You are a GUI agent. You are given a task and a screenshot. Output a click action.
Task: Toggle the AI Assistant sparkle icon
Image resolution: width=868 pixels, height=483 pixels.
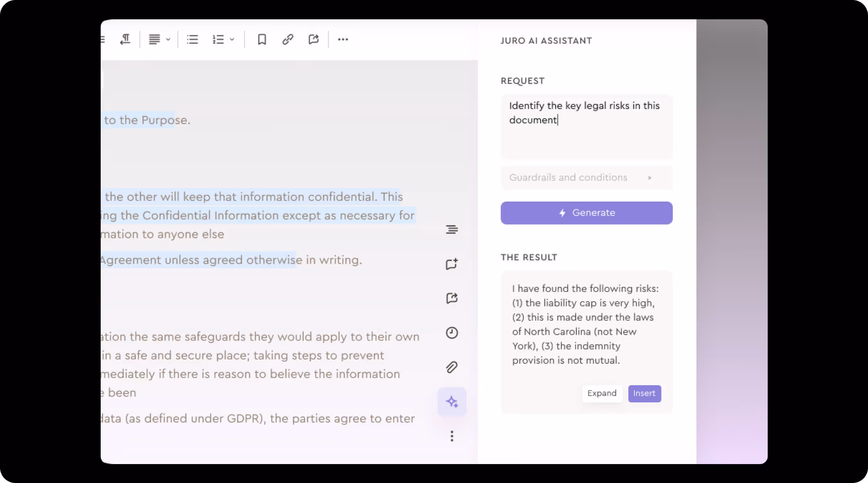click(x=452, y=402)
